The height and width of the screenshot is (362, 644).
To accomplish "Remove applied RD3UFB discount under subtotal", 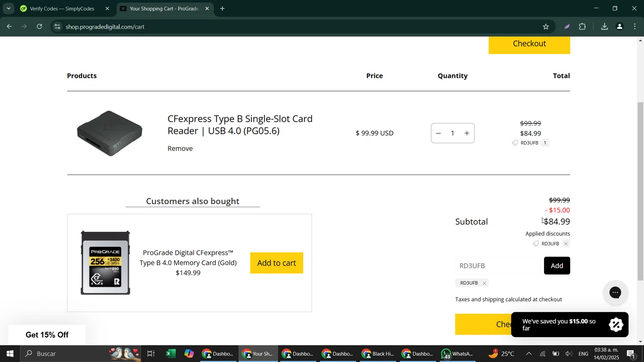I will coord(566,244).
